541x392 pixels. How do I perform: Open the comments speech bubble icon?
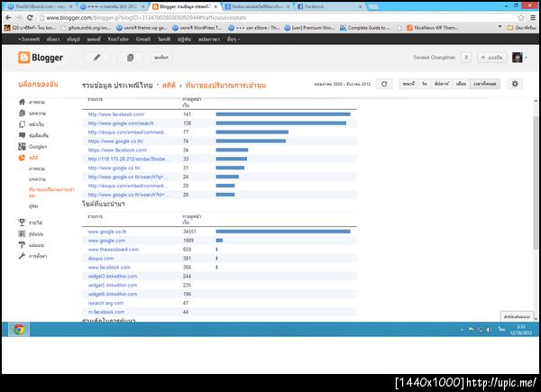[x=22, y=135]
